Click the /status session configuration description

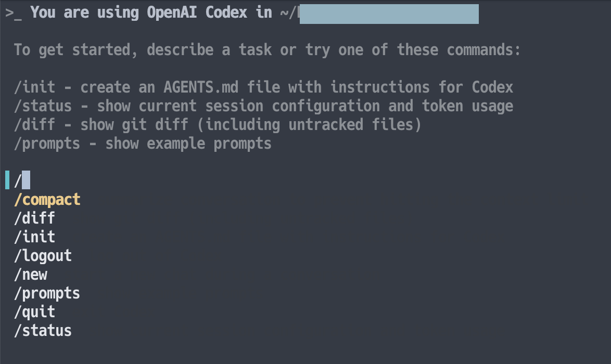click(263, 106)
